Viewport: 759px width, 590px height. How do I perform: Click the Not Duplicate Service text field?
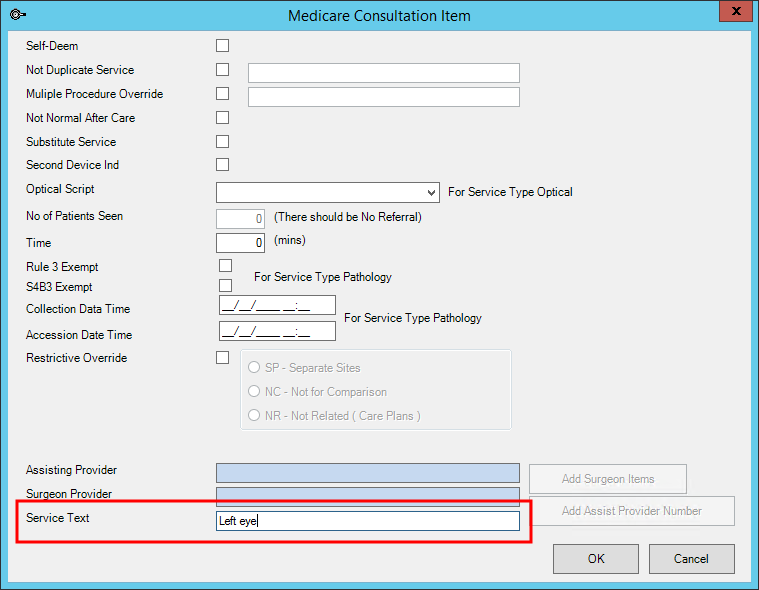pyautogui.click(x=384, y=73)
